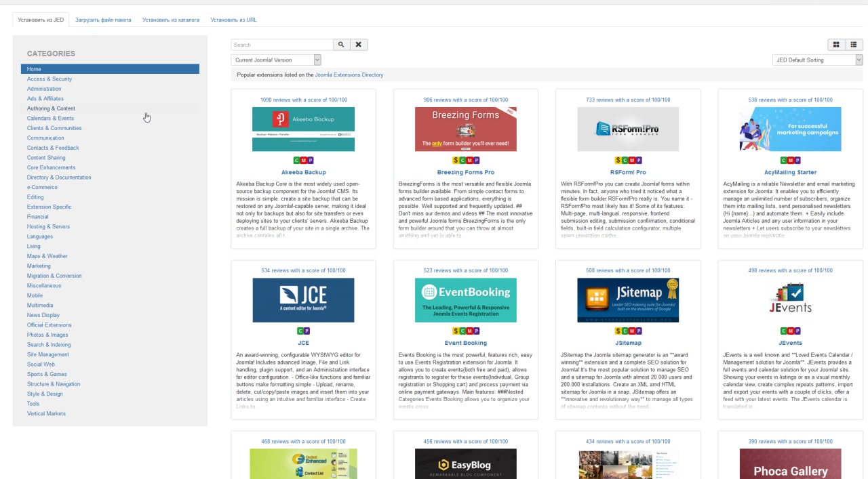Open the Financial category
868x479 pixels.
click(x=38, y=217)
